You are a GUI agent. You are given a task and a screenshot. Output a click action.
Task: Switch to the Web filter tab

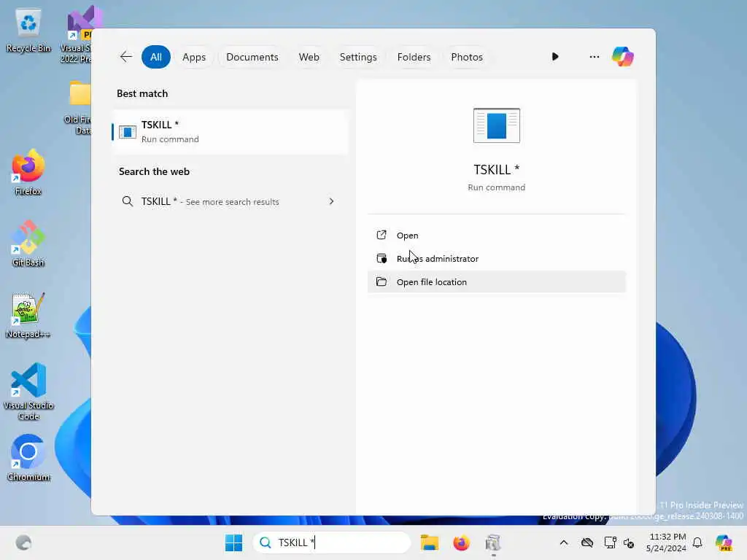tap(309, 57)
